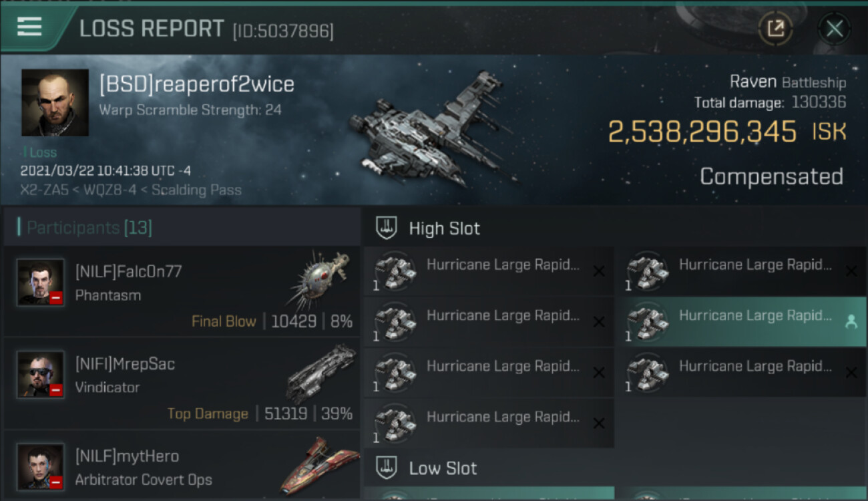This screenshot has height=501, width=868.
Task: Click the share loss report icon
Action: point(775,29)
